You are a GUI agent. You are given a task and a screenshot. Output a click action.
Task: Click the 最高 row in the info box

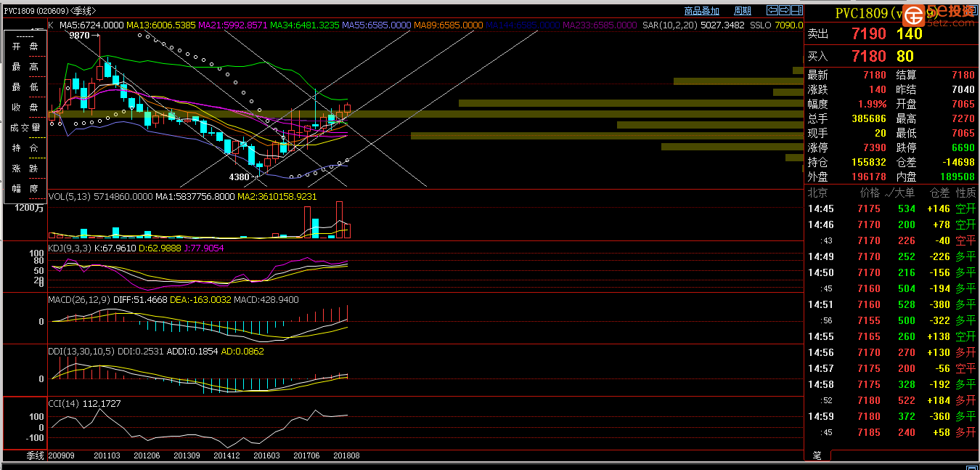[x=25, y=67]
